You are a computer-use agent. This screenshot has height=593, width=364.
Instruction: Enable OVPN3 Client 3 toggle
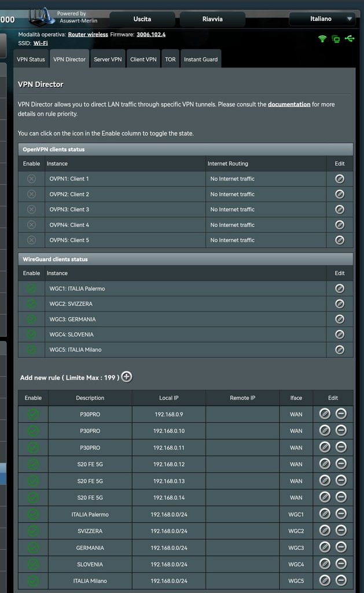[x=31, y=210]
